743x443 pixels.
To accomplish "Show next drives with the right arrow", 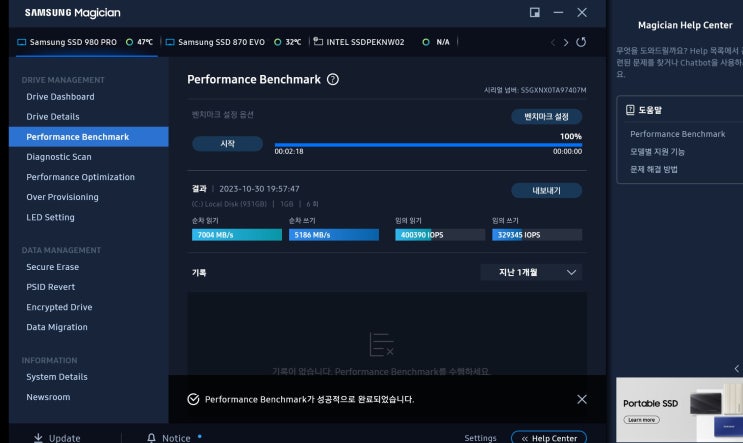I will [566, 42].
